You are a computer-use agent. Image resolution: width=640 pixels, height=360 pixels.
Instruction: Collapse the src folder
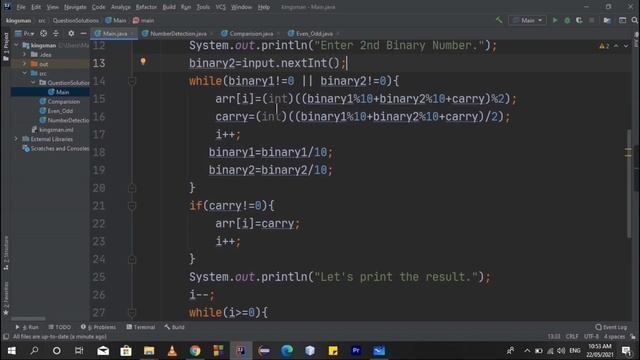[24, 73]
